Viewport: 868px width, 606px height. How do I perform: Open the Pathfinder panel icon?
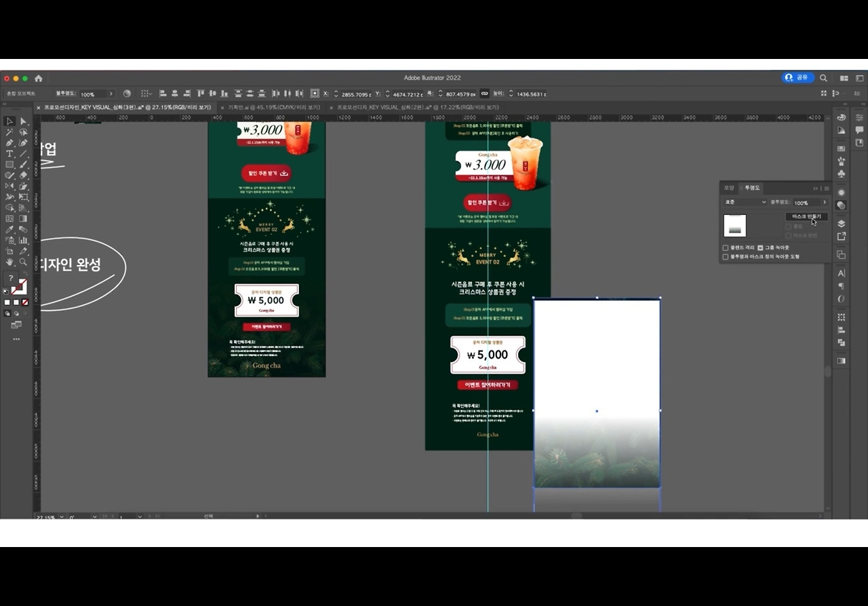(x=842, y=343)
